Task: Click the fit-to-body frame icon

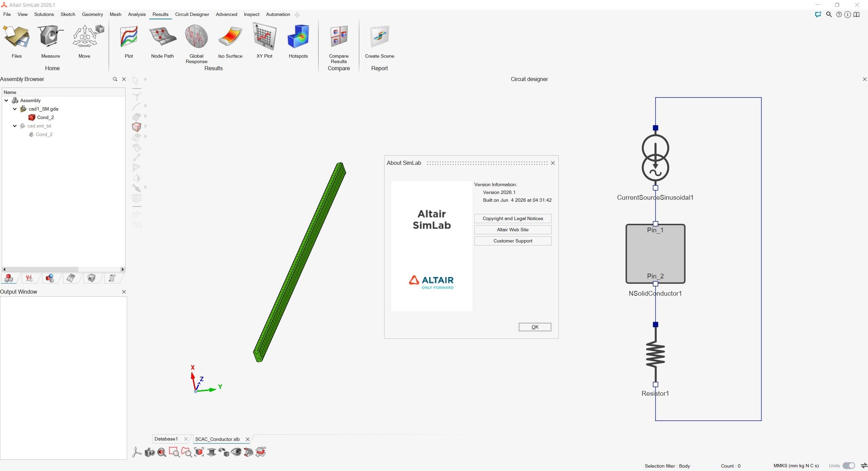Action: [199, 452]
